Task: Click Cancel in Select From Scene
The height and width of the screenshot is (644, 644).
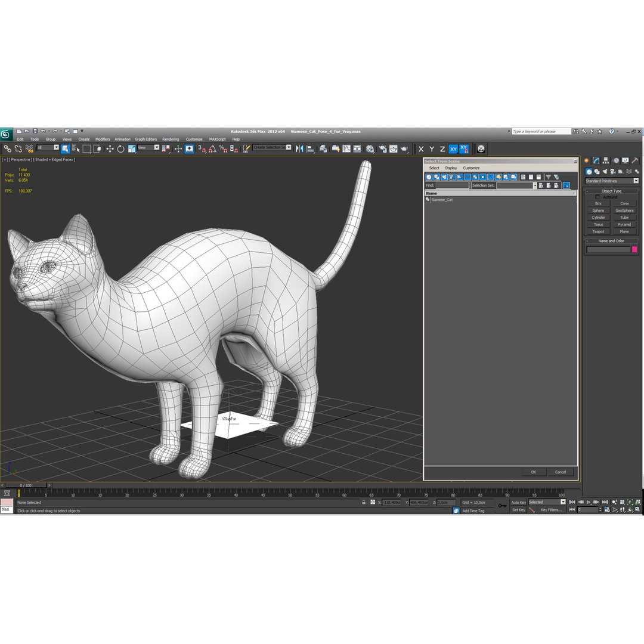Action: coord(560,472)
